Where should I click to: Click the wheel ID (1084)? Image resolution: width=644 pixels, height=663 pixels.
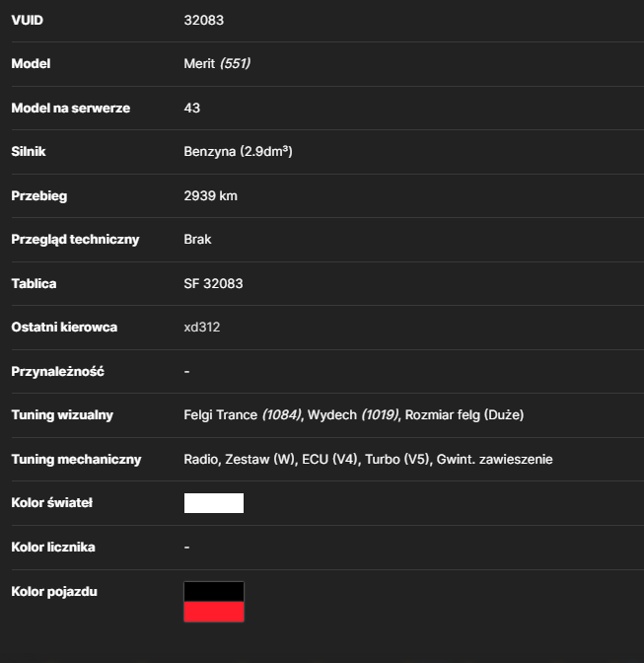(x=281, y=414)
